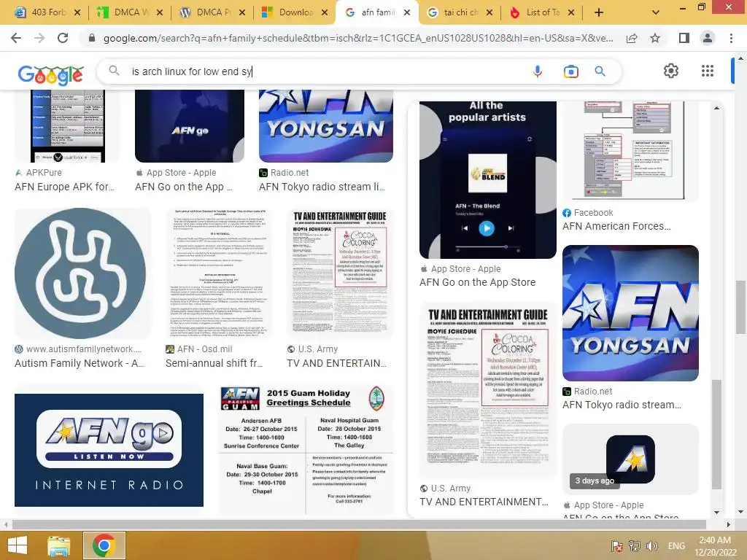
Task: Select the AFN Yongsan thumbnail in results grid
Action: click(326, 125)
